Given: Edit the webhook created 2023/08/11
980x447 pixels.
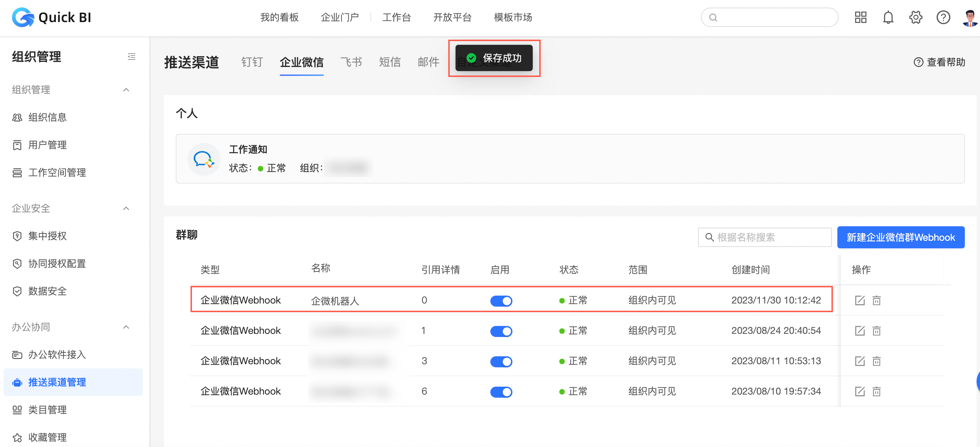Looking at the screenshot, I should click(x=860, y=361).
